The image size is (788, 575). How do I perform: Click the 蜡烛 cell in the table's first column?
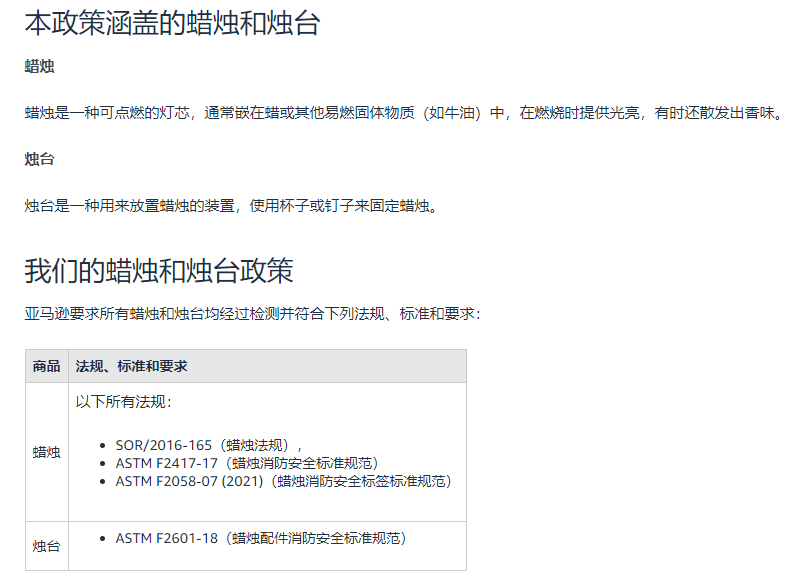(47, 452)
